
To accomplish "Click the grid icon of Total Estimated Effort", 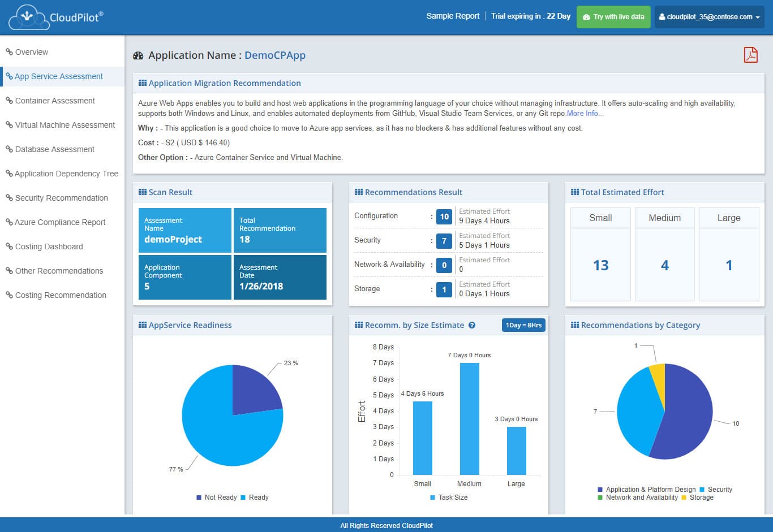I will click(x=575, y=192).
